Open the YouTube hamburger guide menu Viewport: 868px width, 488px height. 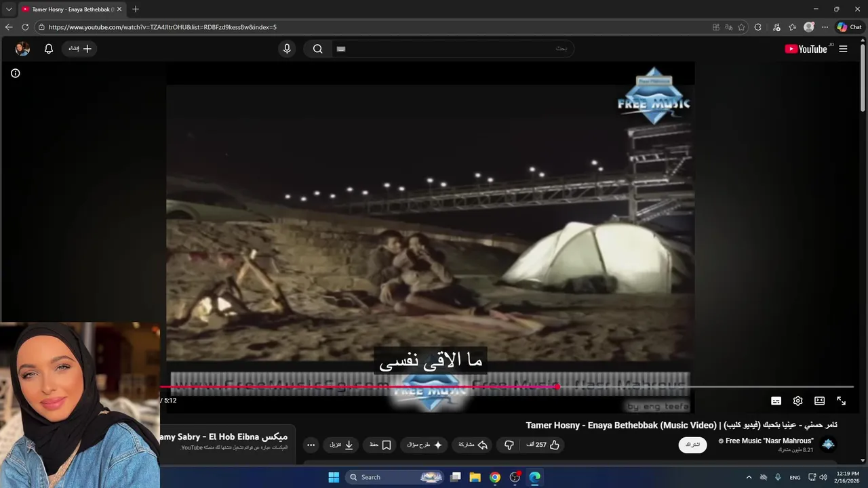843,49
